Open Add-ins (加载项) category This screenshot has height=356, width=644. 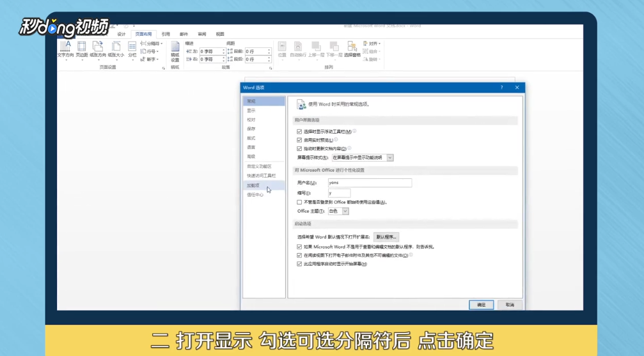click(263, 185)
